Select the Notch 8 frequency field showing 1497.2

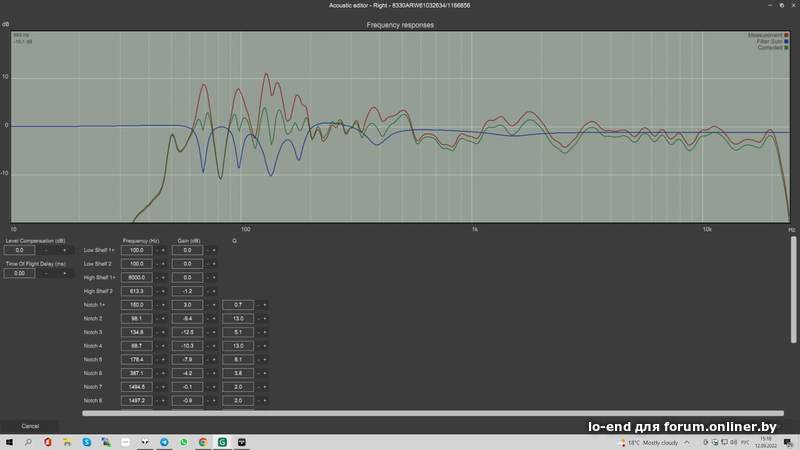coord(136,401)
